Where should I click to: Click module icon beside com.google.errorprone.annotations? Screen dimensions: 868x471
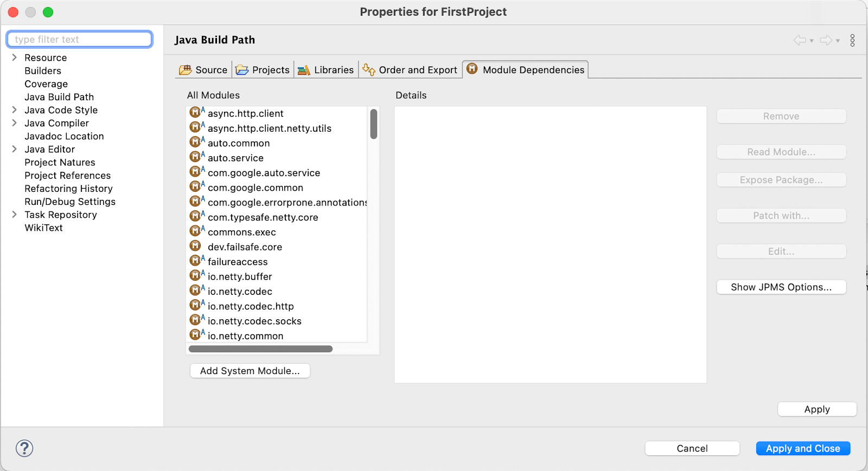click(196, 202)
